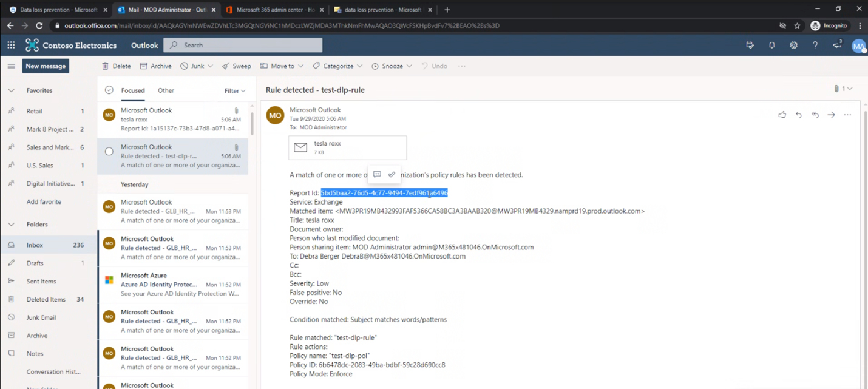The width and height of the screenshot is (868, 389).
Task: Tick the circle on test-dlp-rule message
Action: 109,152
